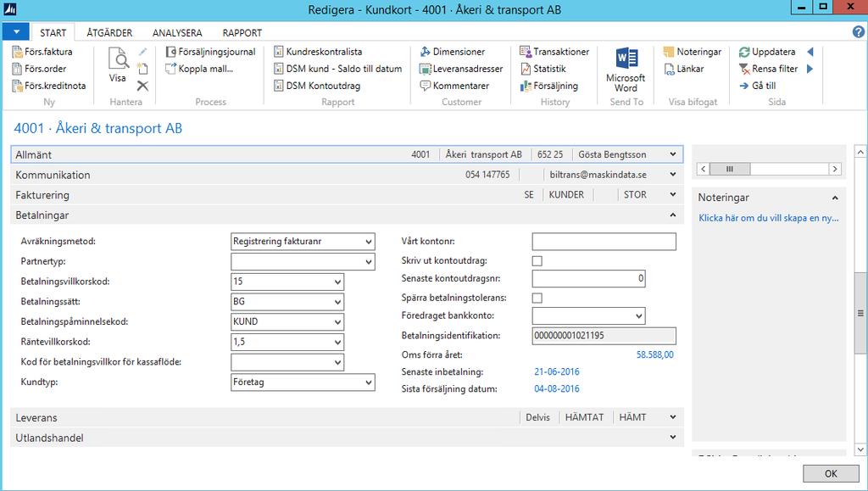This screenshot has width=868, height=491.
Task: Switch to the START ribbon tab
Action: click(53, 33)
